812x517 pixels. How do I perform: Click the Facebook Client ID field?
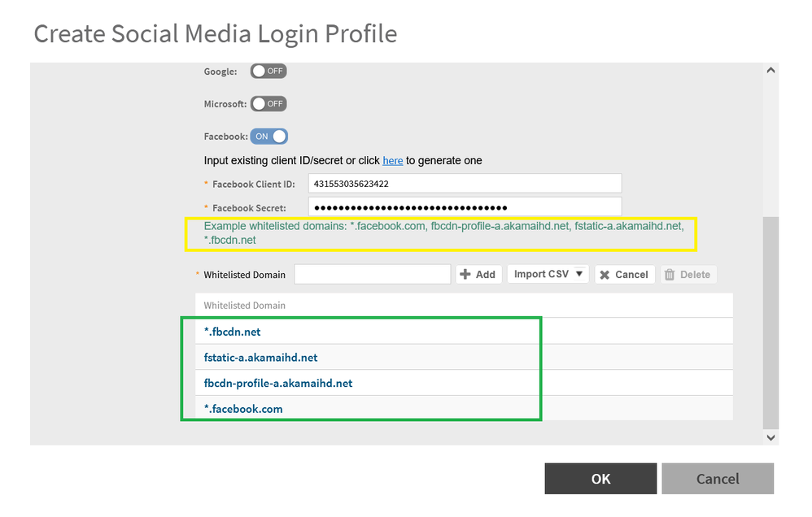[x=465, y=184]
